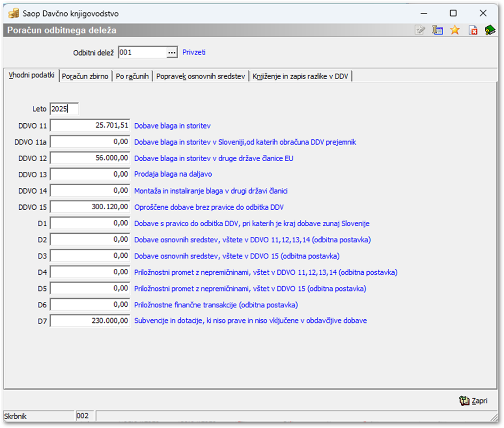
Task: Switch to the Poračun zbirno tab
Action: (x=85, y=76)
